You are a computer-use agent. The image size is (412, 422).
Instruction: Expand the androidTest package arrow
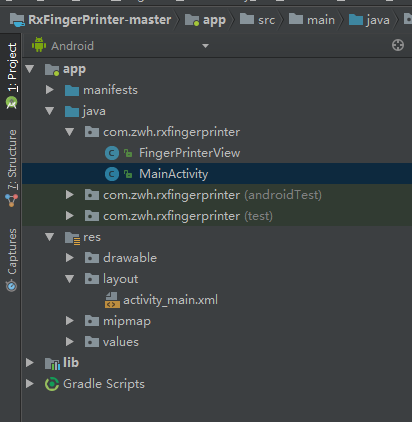(70, 195)
